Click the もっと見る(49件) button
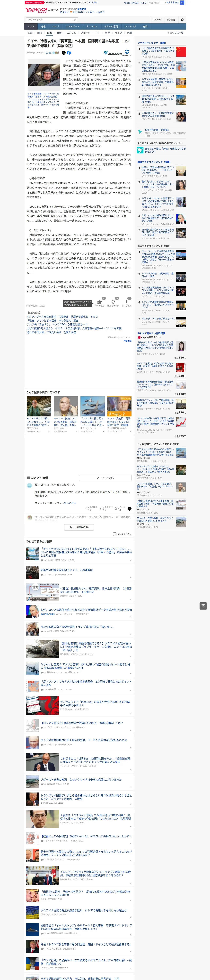This screenshot has height=980, width=210. [x=79, y=527]
